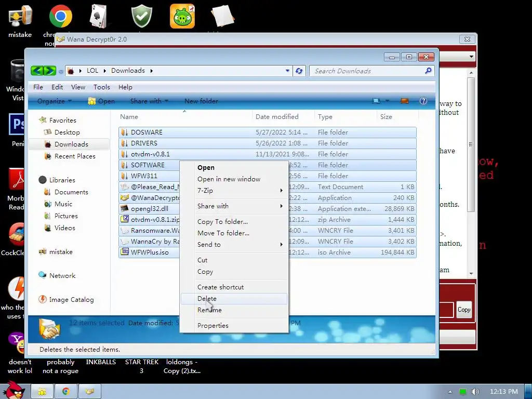Open the green shield desktop icon
This screenshot has width=532, height=399.
[141, 16]
